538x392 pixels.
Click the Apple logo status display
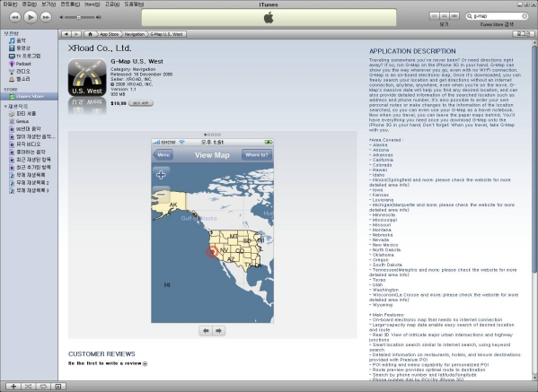(x=269, y=17)
